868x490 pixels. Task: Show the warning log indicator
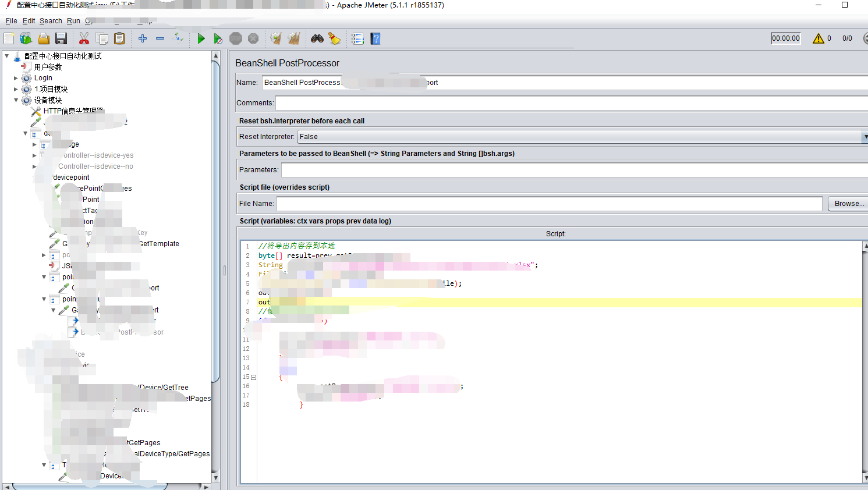tap(819, 38)
